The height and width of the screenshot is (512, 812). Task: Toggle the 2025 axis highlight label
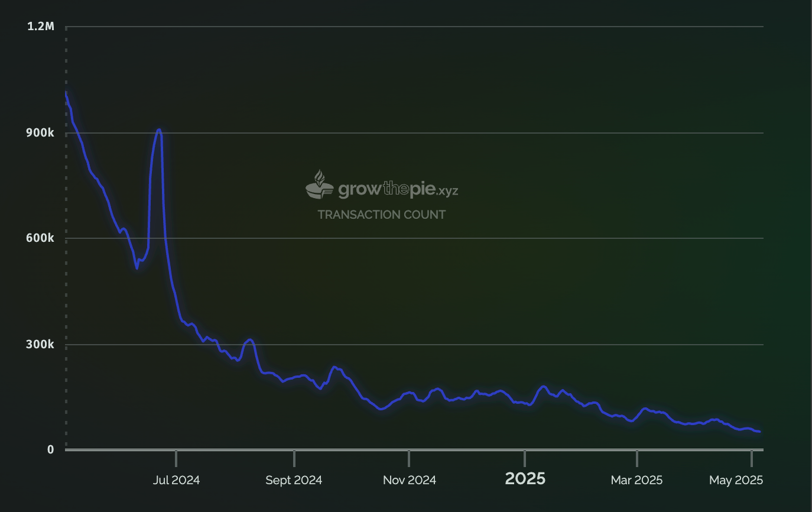click(x=525, y=479)
